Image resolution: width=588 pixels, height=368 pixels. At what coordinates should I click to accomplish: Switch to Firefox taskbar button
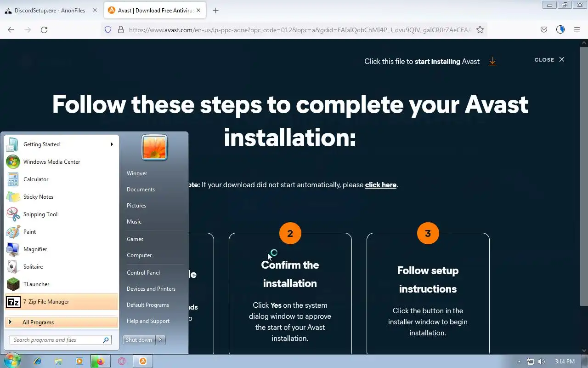click(x=101, y=361)
